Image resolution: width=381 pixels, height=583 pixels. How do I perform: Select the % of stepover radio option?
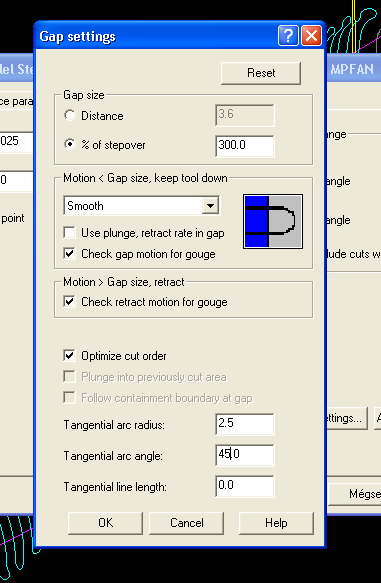click(70, 144)
